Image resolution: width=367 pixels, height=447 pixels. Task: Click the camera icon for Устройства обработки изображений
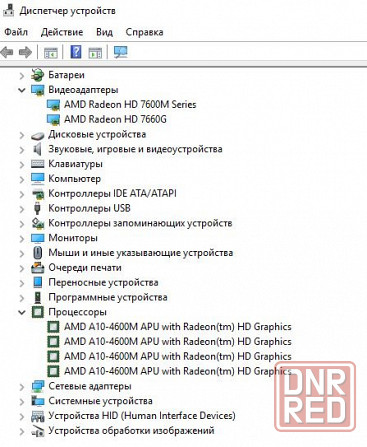coord(37,431)
